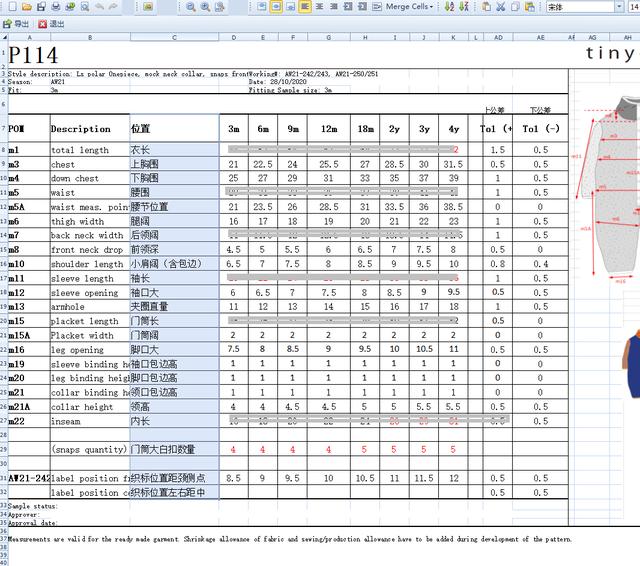Select column C header
The height and width of the screenshot is (566, 640).
[x=174, y=38]
